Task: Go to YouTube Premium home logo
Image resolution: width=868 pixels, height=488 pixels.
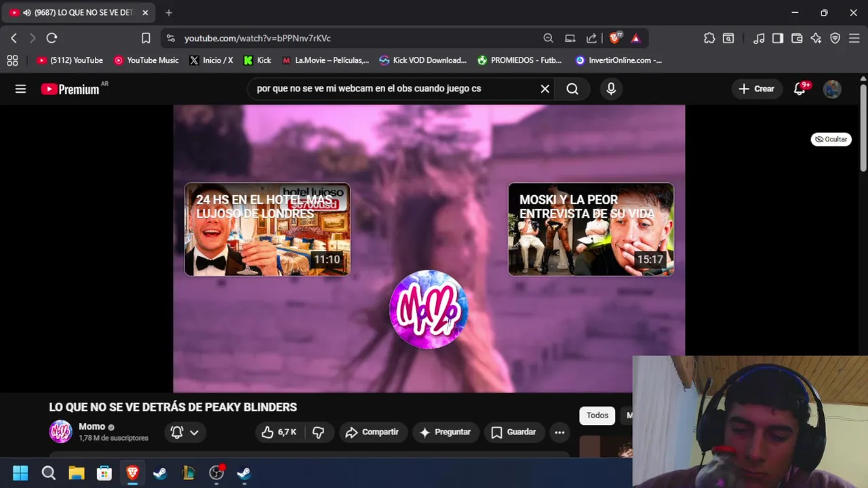Action: coord(70,89)
